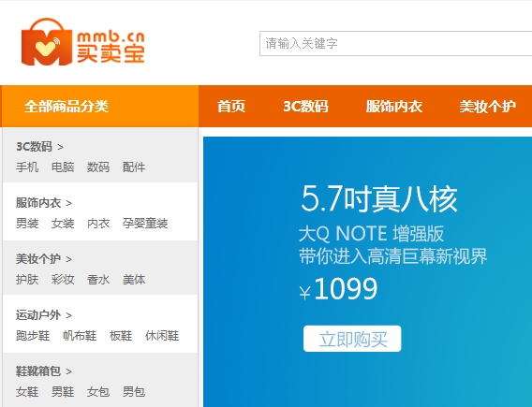
Task: Select the 孕婴童装 subcategory link
Action: coord(145,224)
